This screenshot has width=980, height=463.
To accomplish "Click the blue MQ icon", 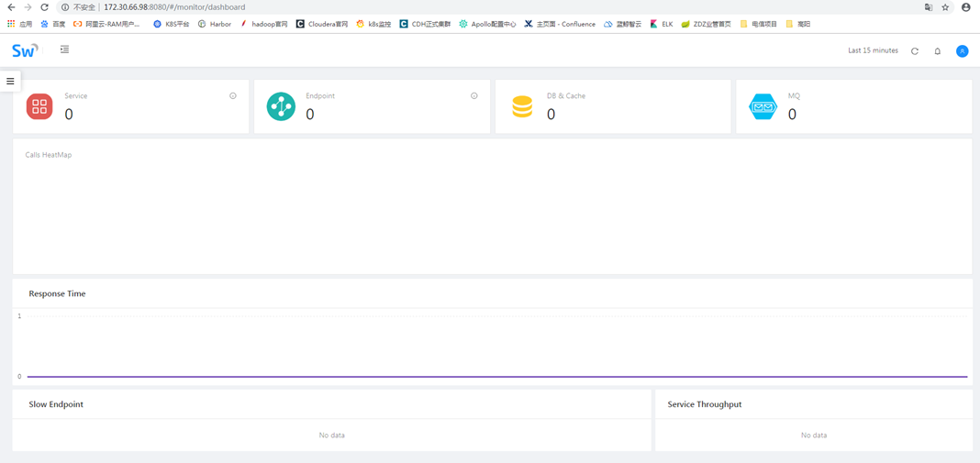I will 763,106.
